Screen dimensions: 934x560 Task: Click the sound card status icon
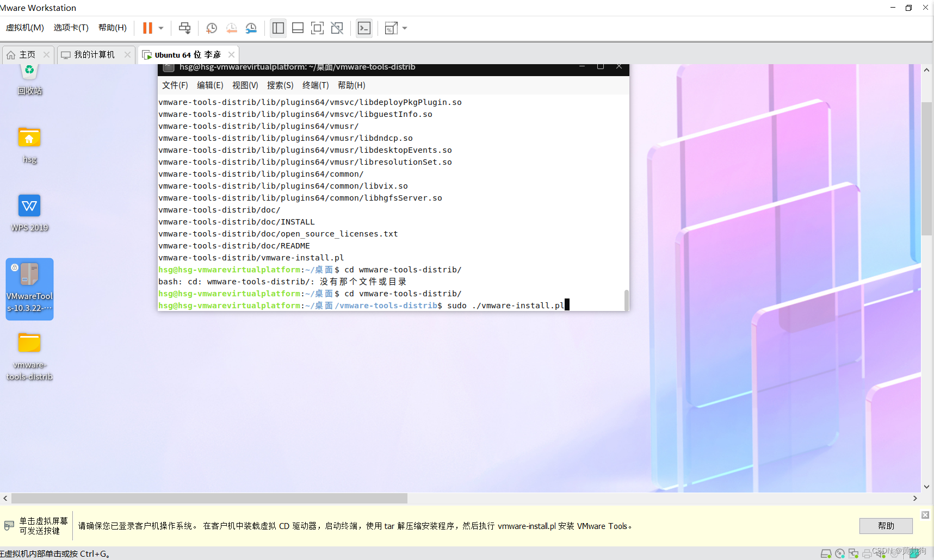(881, 553)
